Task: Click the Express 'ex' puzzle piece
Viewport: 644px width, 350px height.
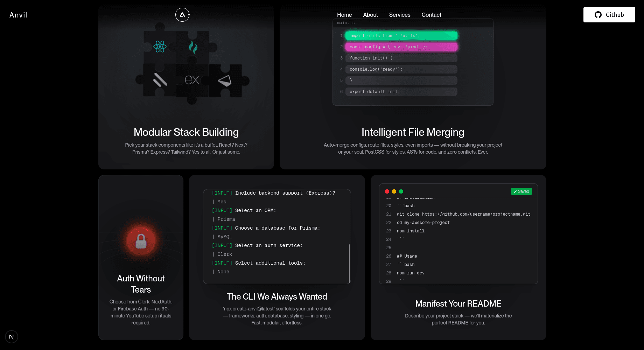Action: point(192,80)
